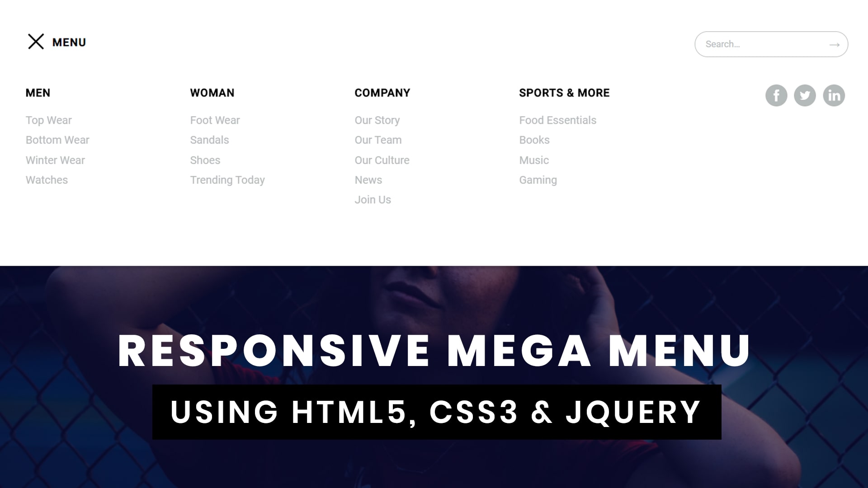Click the Our Story navigation button

[377, 120]
